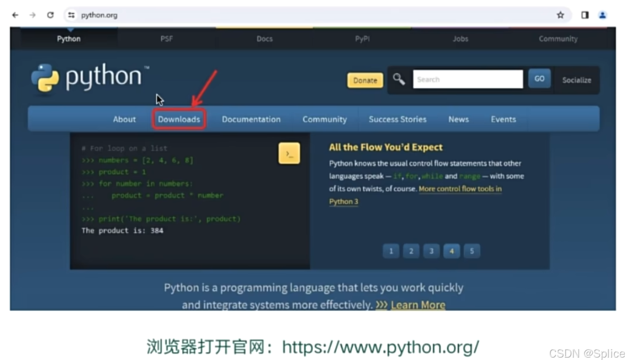Expand the Documentation dropdown

point(251,119)
